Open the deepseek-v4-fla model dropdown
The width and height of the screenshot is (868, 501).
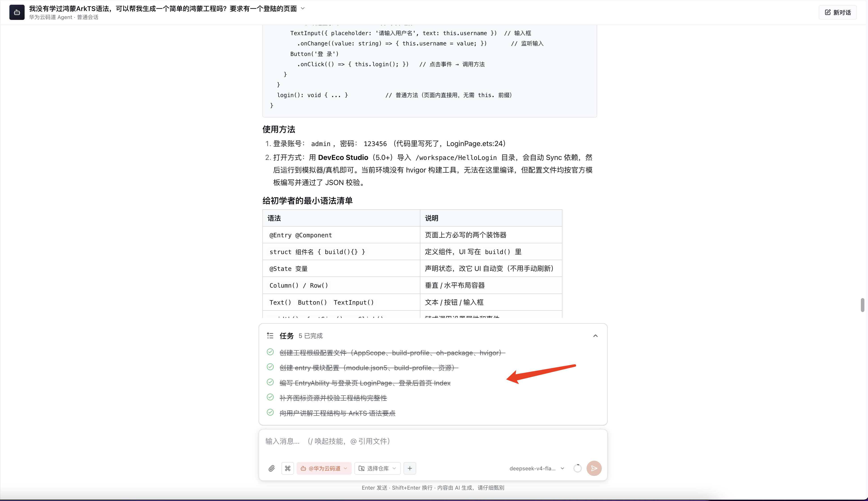(537, 468)
